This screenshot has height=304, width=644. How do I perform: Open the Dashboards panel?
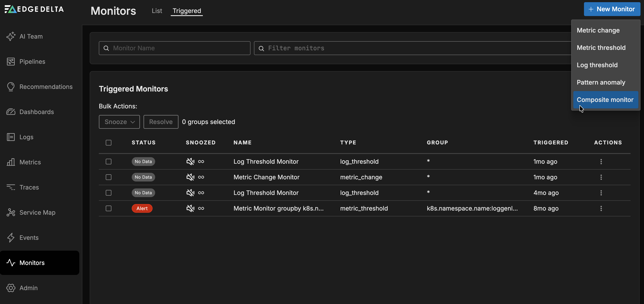click(36, 112)
